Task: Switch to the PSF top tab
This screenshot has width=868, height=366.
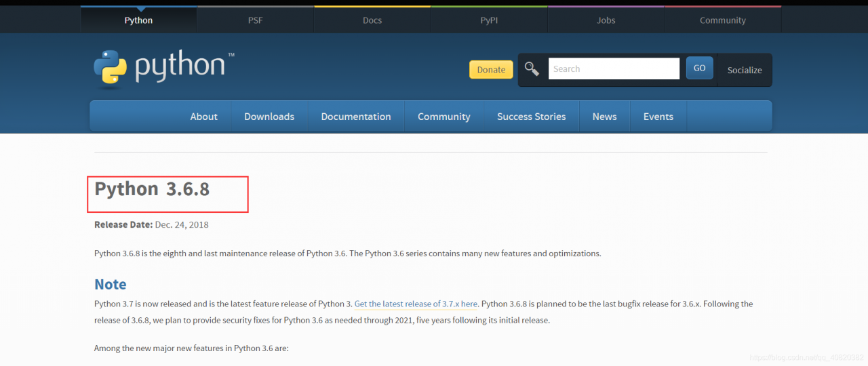Action: (x=255, y=20)
